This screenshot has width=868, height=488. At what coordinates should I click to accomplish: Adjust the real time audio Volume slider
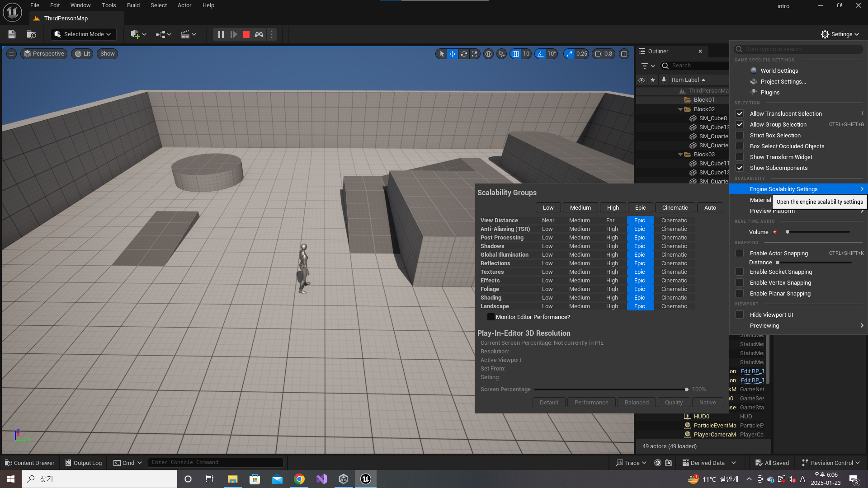click(818, 232)
